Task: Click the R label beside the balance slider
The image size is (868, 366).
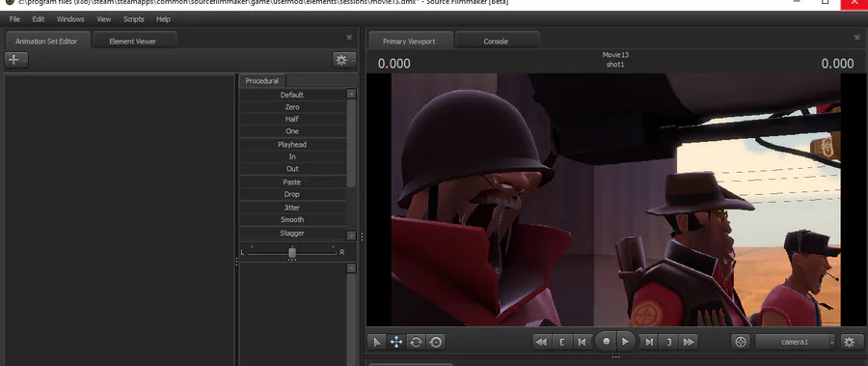Action: [x=342, y=252]
